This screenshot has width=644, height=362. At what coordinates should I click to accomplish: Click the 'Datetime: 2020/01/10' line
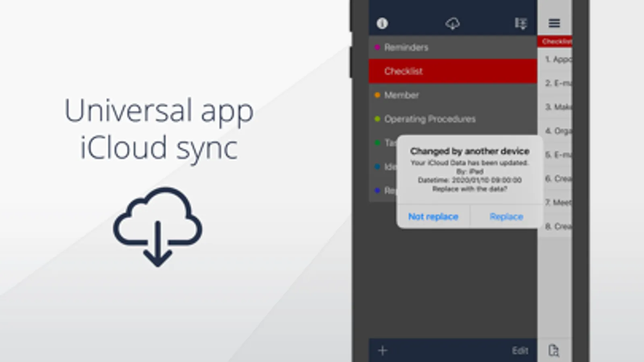[x=470, y=180]
